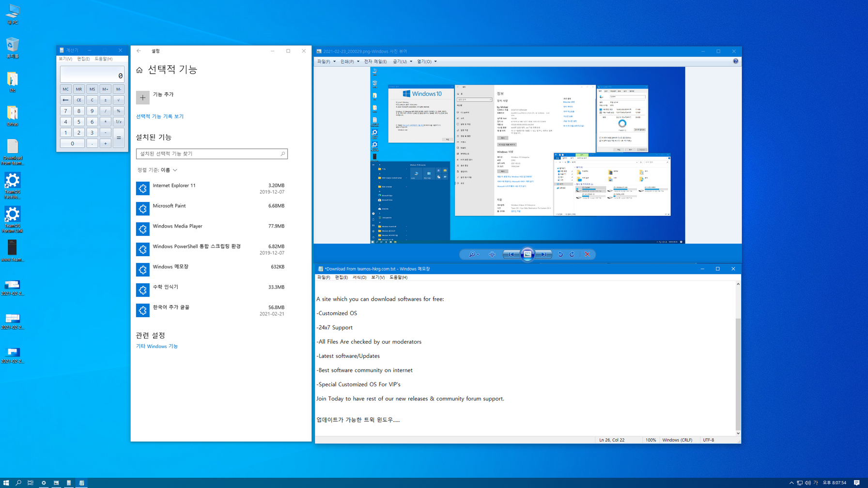Open Notepad 서식(O) menu
The height and width of the screenshot is (488, 868).
(359, 277)
